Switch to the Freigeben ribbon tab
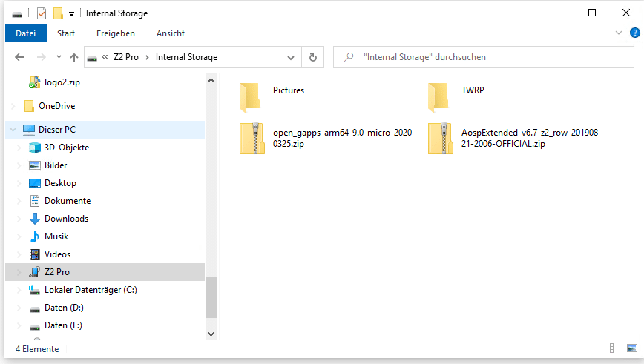644x364 pixels. pyautogui.click(x=116, y=33)
